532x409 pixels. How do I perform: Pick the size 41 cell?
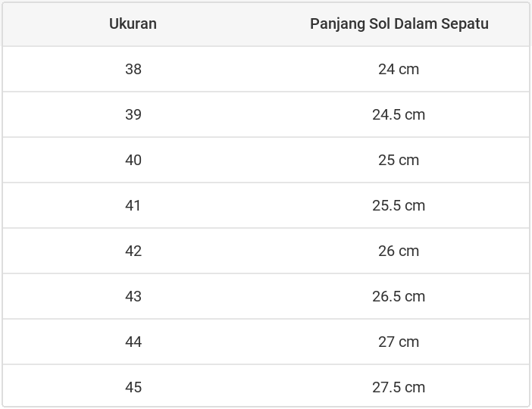pyautogui.click(x=133, y=205)
